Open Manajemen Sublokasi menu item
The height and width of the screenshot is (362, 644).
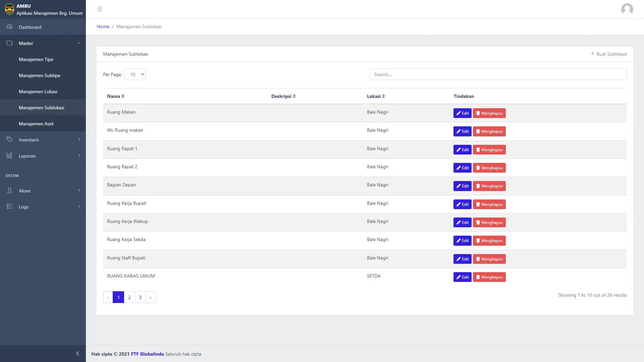pos(43,107)
